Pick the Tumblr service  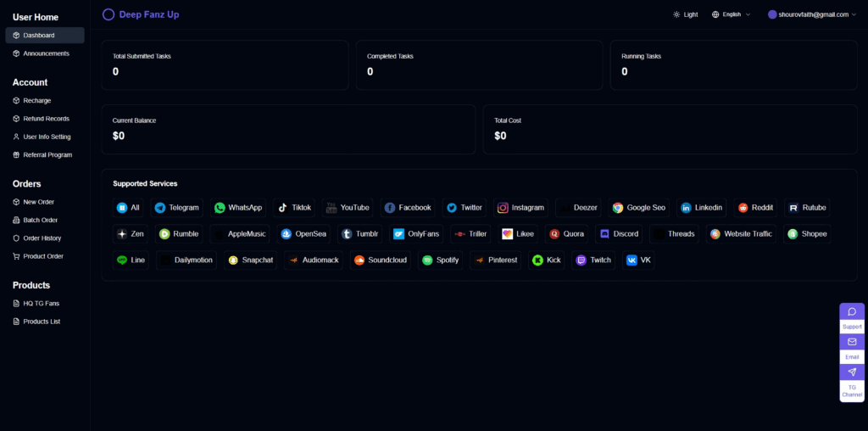(359, 234)
